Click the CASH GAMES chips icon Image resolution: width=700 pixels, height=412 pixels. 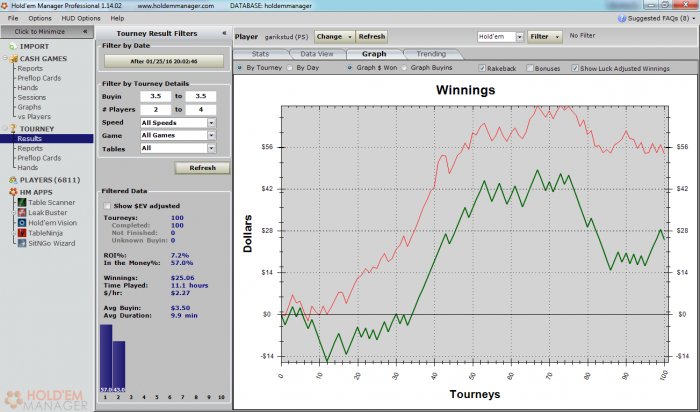tap(13, 58)
